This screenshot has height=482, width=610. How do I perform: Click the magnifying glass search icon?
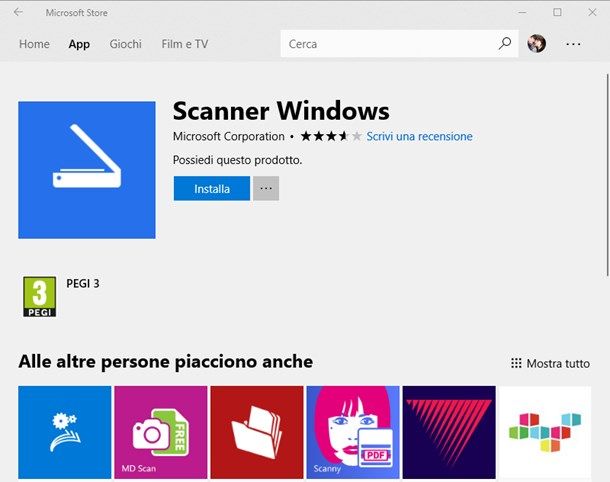point(505,44)
